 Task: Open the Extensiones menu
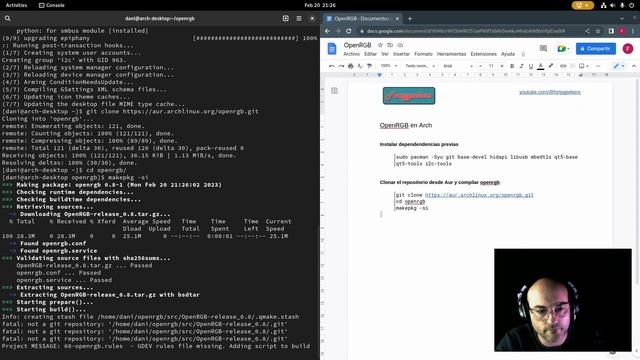tap(484, 54)
